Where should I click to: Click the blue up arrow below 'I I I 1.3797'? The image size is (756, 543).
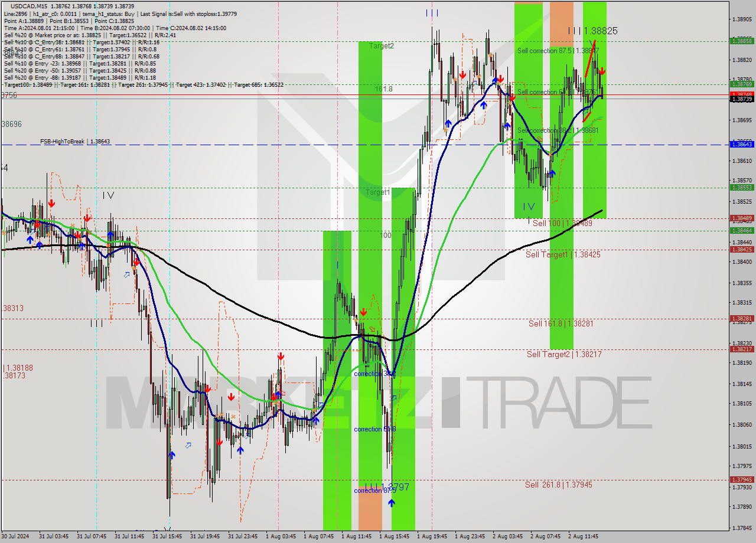392,502
